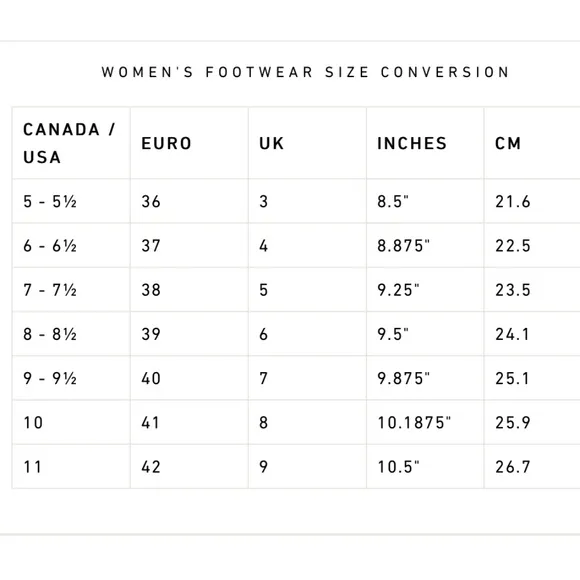Select the 26.7 cm cell
This screenshot has width=580, height=580.
pos(532,466)
